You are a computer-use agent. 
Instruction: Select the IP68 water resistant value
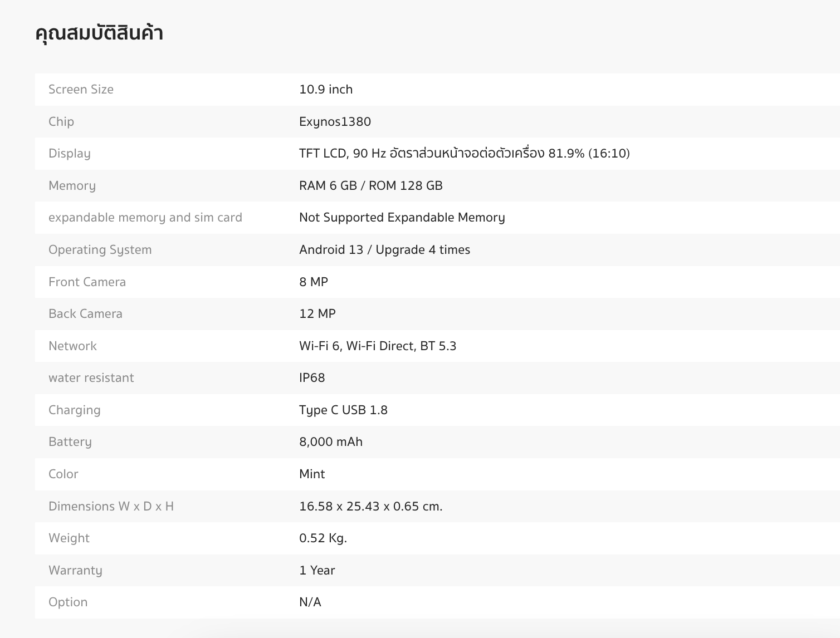[312, 377]
